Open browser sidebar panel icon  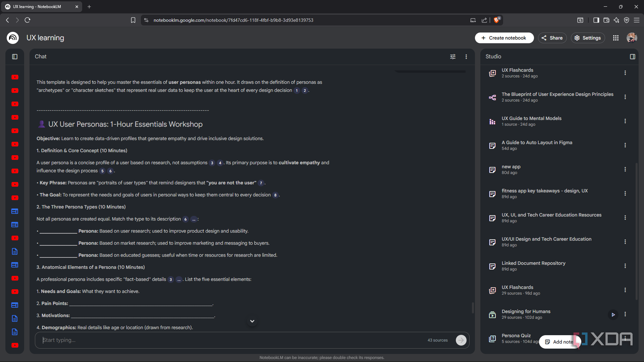click(x=596, y=20)
